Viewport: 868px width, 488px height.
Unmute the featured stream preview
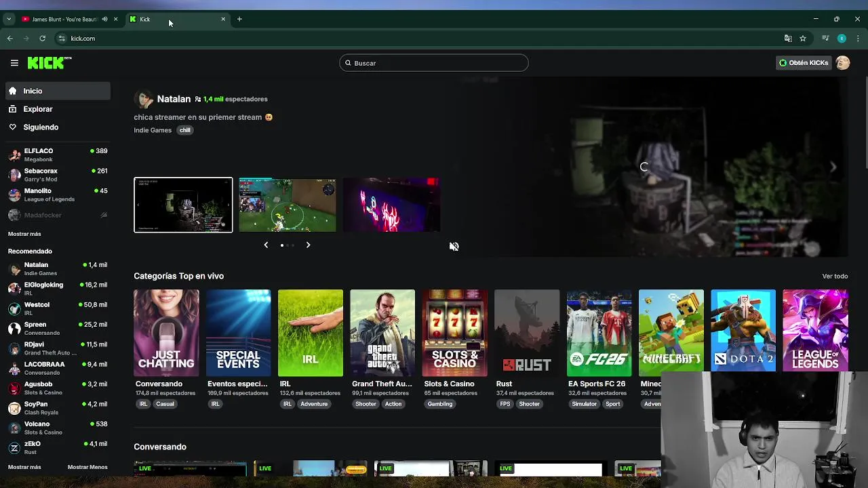pos(454,247)
